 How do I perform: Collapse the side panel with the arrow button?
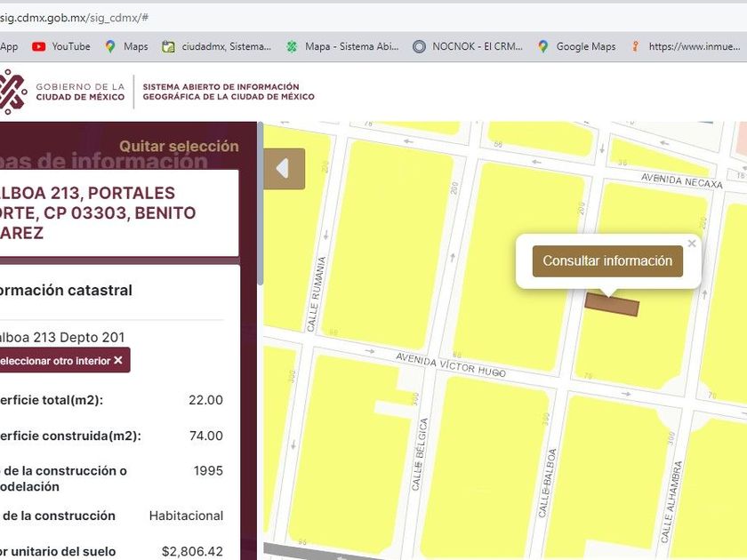tap(283, 169)
